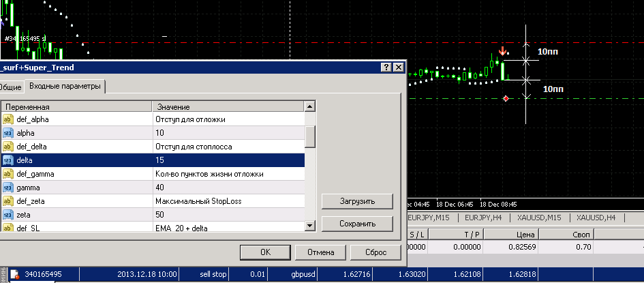This screenshot has width=644, height=283.
Task: Confirm the dialog with OK
Action: [265, 252]
